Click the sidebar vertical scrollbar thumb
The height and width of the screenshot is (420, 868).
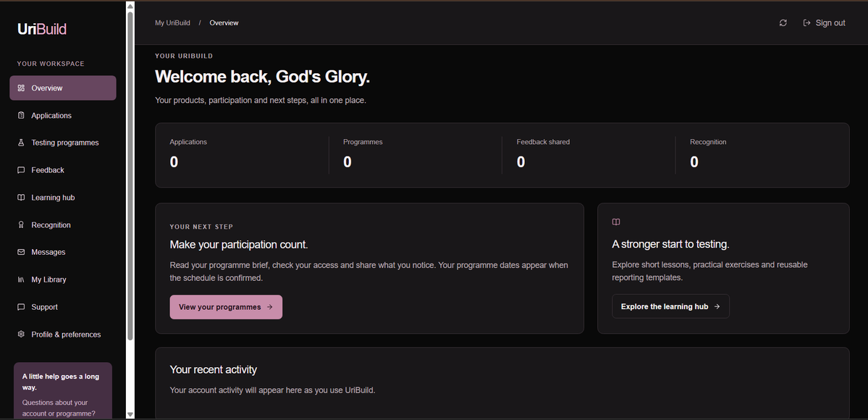coord(130,175)
